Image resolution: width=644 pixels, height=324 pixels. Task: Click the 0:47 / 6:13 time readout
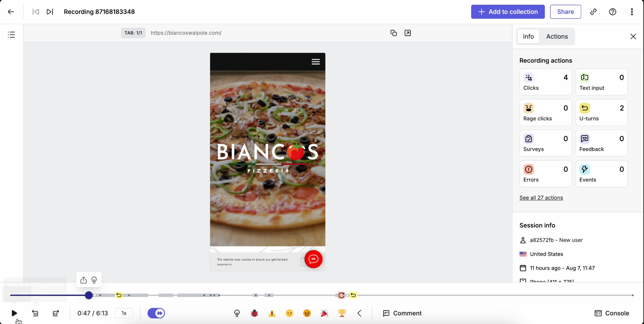[x=93, y=313]
